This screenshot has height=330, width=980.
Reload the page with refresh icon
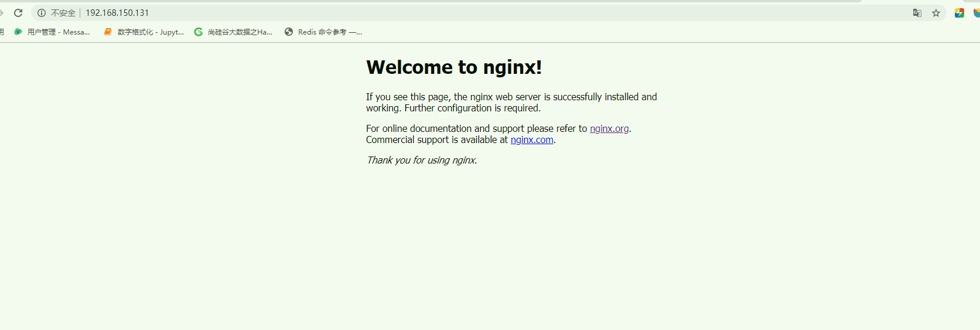[x=18, y=13]
